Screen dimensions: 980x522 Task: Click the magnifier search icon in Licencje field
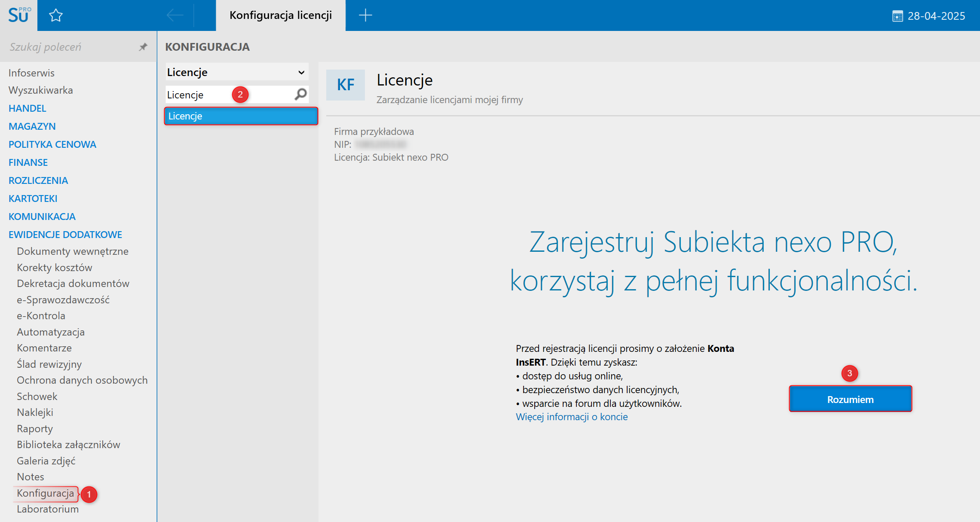(300, 94)
